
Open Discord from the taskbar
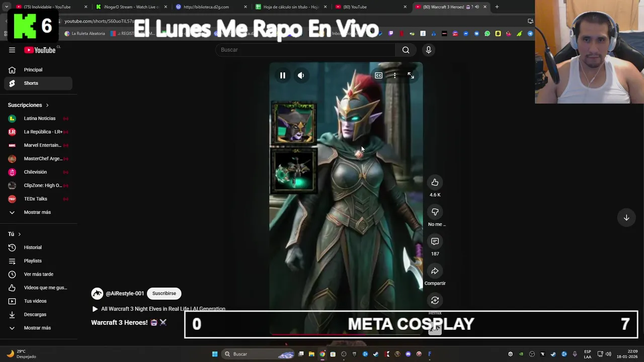tap(408, 354)
